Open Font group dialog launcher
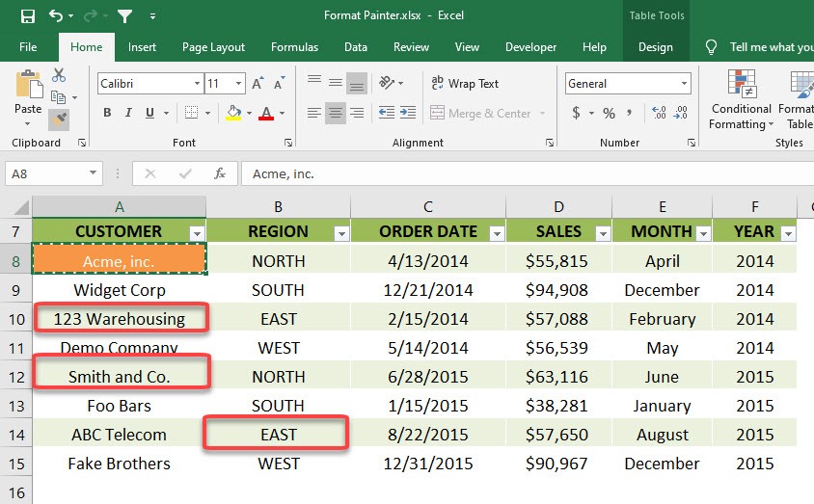This screenshot has height=504, width=814. tap(288, 143)
